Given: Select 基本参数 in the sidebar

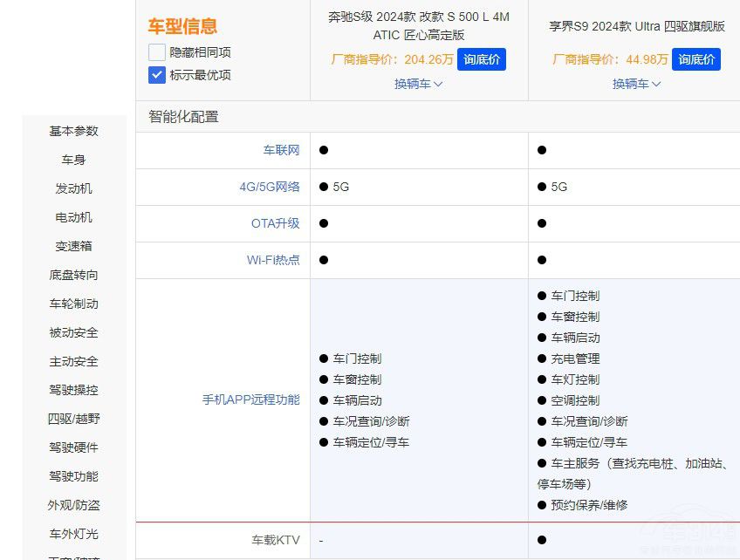Looking at the screenshot, I should 73,131.
